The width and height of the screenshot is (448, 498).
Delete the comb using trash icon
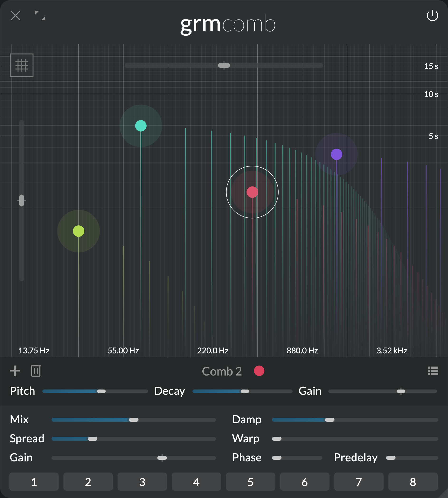(x=36, y=371)
